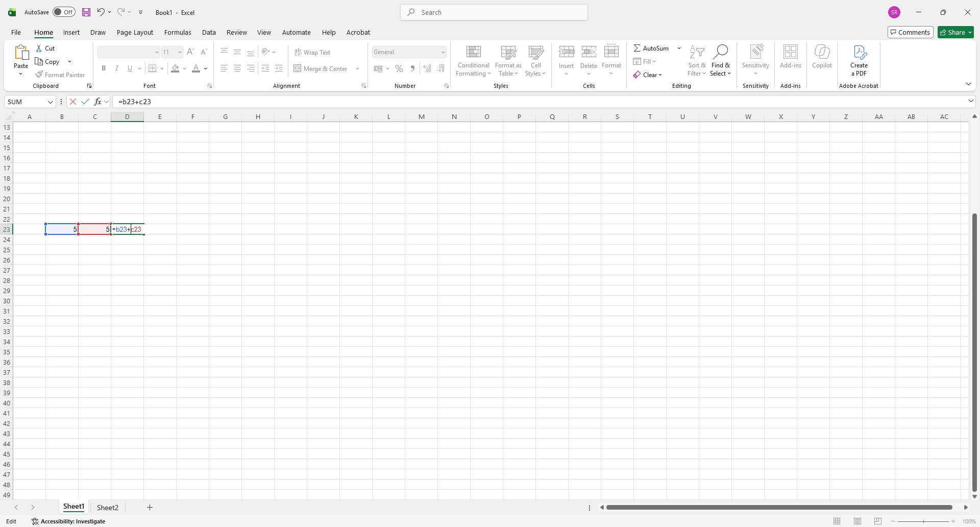980x527 pixels.
Task: Expand the formula bar chevron
Action: click(x=971, y=101)
